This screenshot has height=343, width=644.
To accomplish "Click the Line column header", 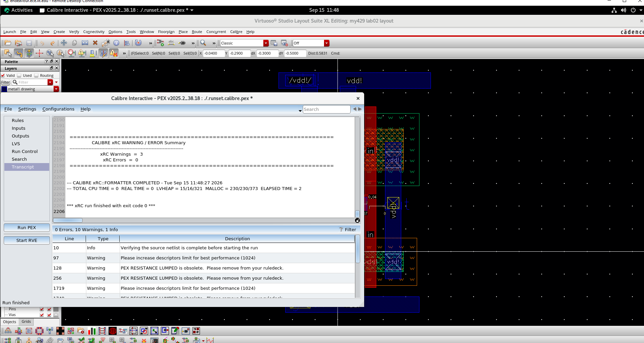I will click(x=69, y=239).
